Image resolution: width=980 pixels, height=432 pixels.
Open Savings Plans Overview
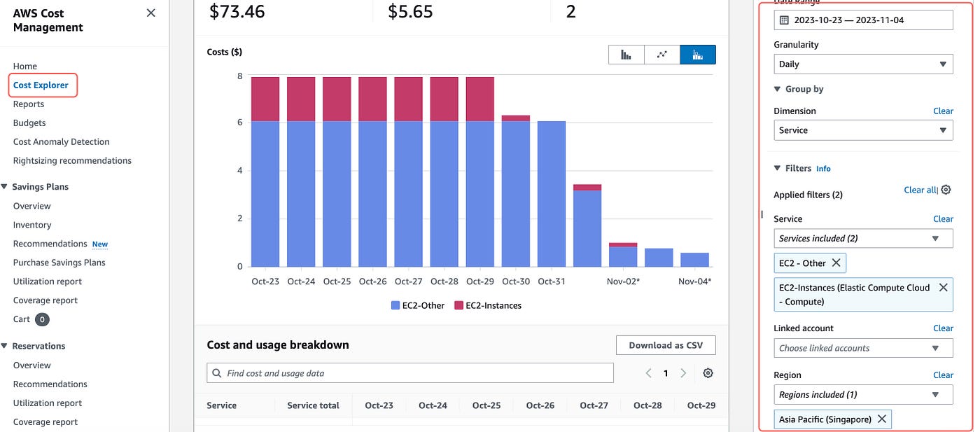coord(32,206)
